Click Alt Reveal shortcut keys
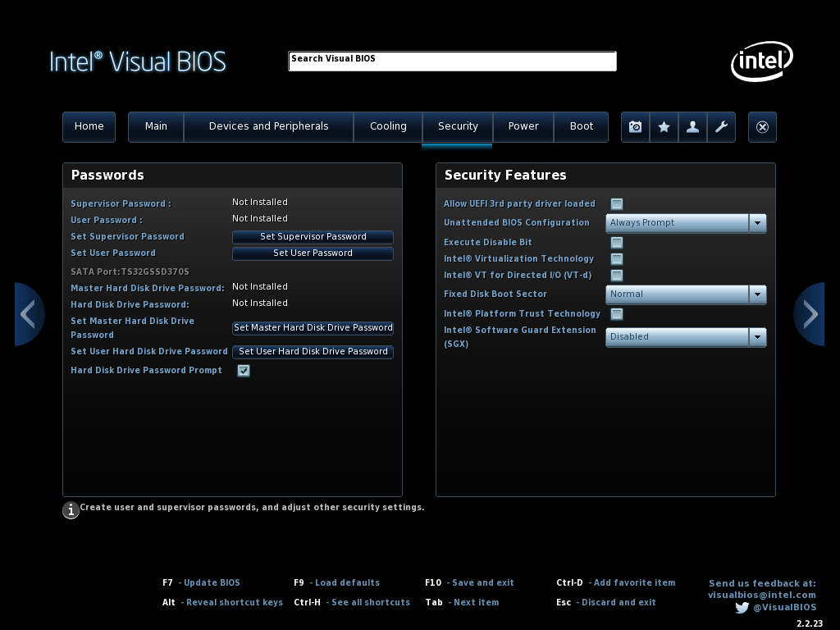 [222, 603]
